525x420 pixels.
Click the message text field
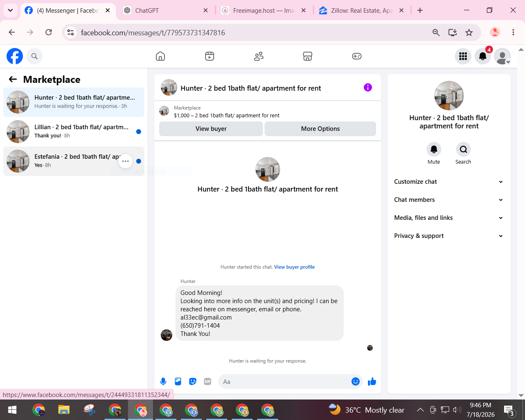point(285,381)
